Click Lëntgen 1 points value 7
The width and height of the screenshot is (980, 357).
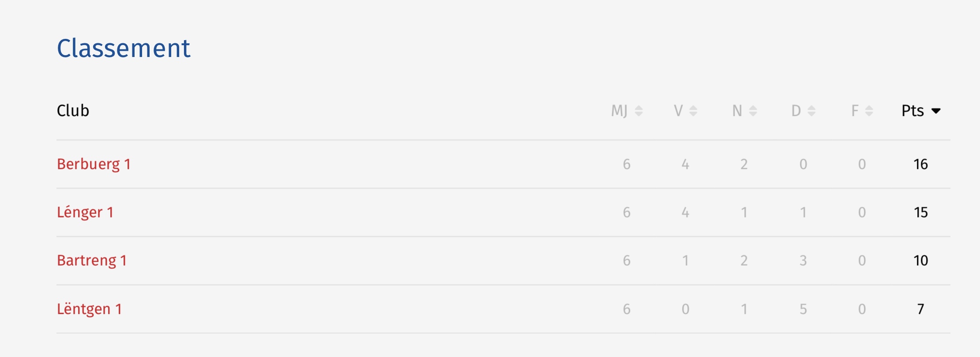pos(920,309)
